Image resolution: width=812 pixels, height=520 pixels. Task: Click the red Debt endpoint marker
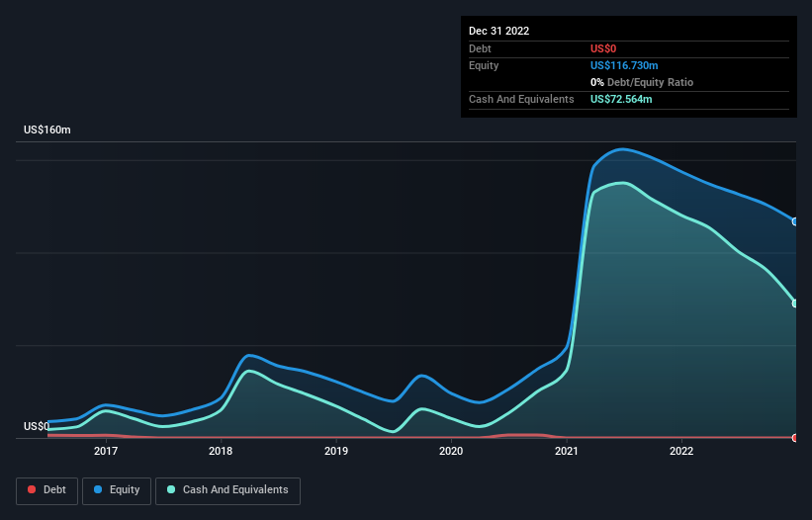point(795,438)
